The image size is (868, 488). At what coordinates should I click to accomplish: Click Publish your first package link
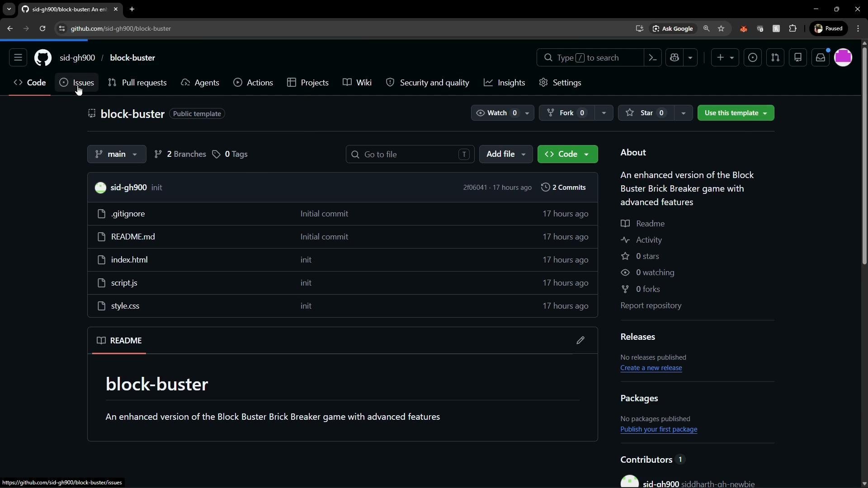point(659,429)
